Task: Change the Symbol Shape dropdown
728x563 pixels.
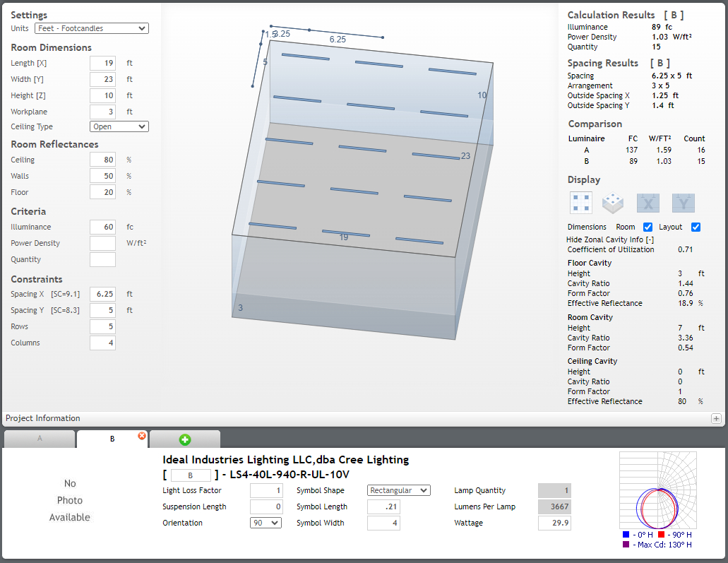Action: point(399,490)
